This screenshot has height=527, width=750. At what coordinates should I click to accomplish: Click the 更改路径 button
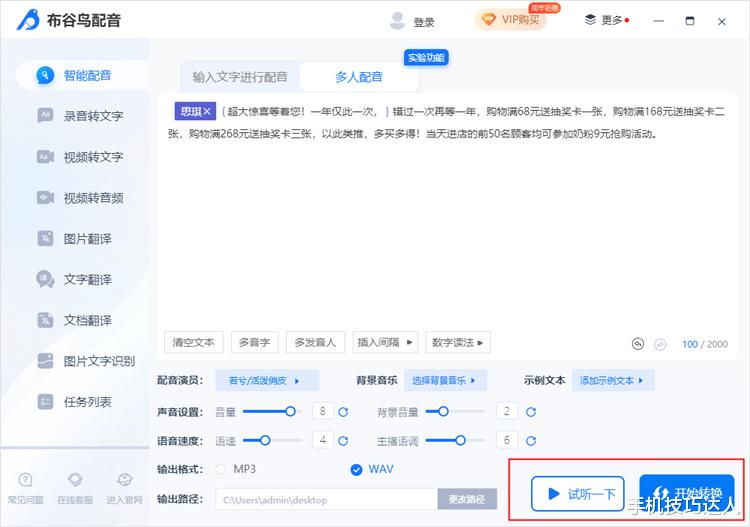[x=467, y=500]
